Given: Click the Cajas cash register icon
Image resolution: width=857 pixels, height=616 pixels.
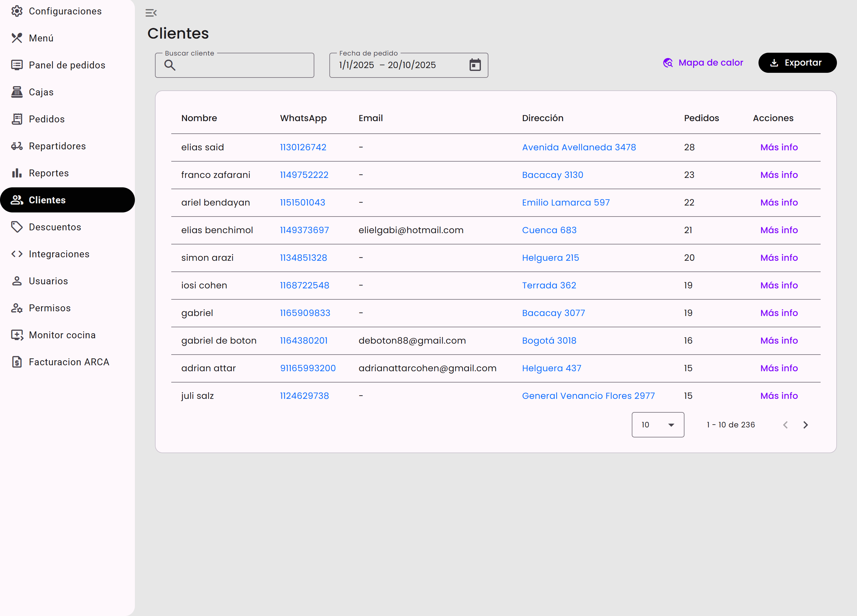Looking at the screenshot, I should pos(17,92).
